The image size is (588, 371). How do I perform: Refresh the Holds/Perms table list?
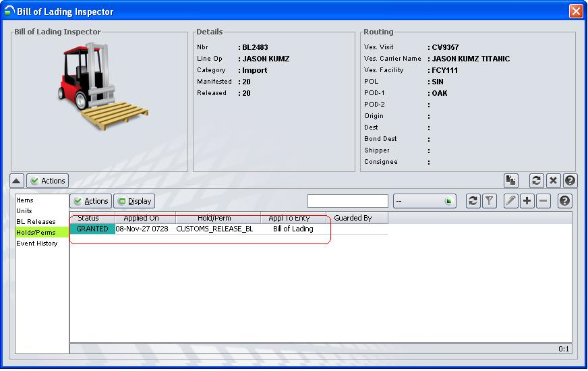[x=473, y=201]
